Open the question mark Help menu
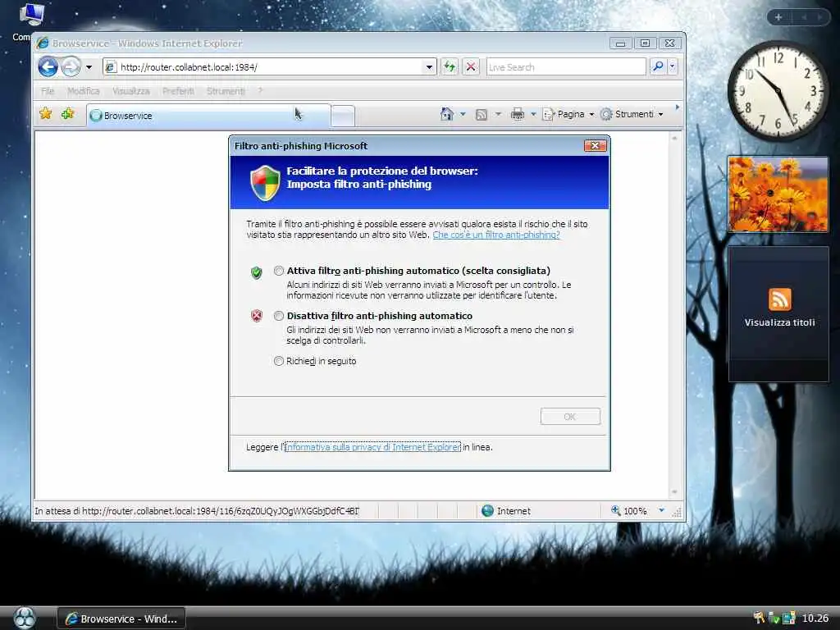 (x=260, y=91)
